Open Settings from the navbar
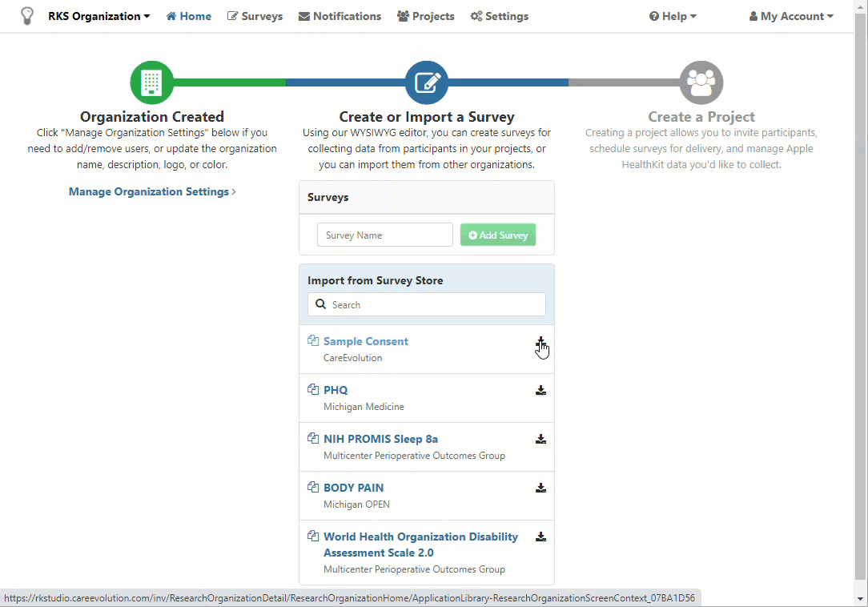This screenshot has height=607, width=868. [499, 16]
